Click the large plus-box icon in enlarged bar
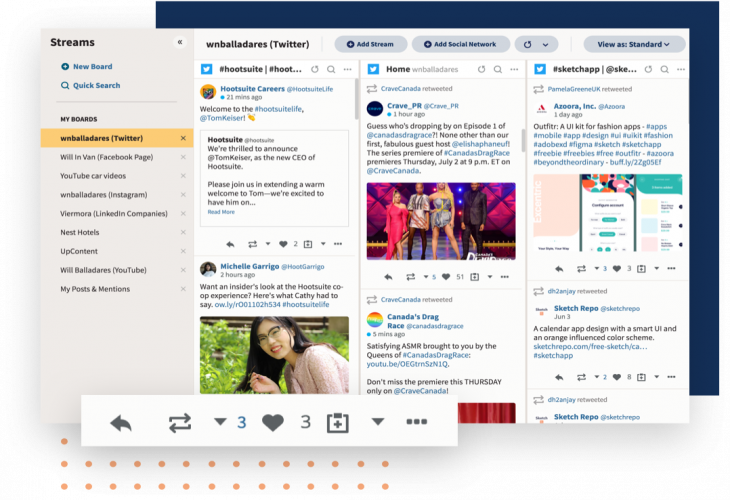Viewport: 730px width, 500px height. tap(338, 422)
